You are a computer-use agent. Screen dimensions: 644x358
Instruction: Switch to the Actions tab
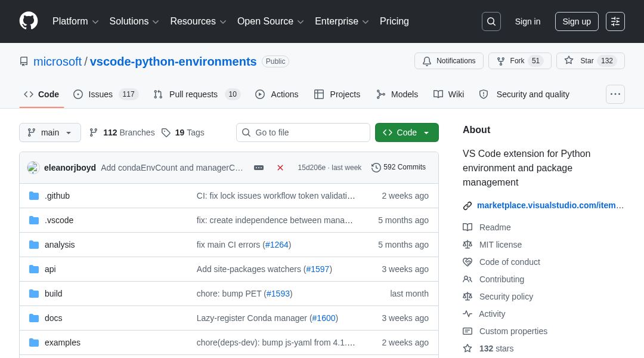click(277, 94)
